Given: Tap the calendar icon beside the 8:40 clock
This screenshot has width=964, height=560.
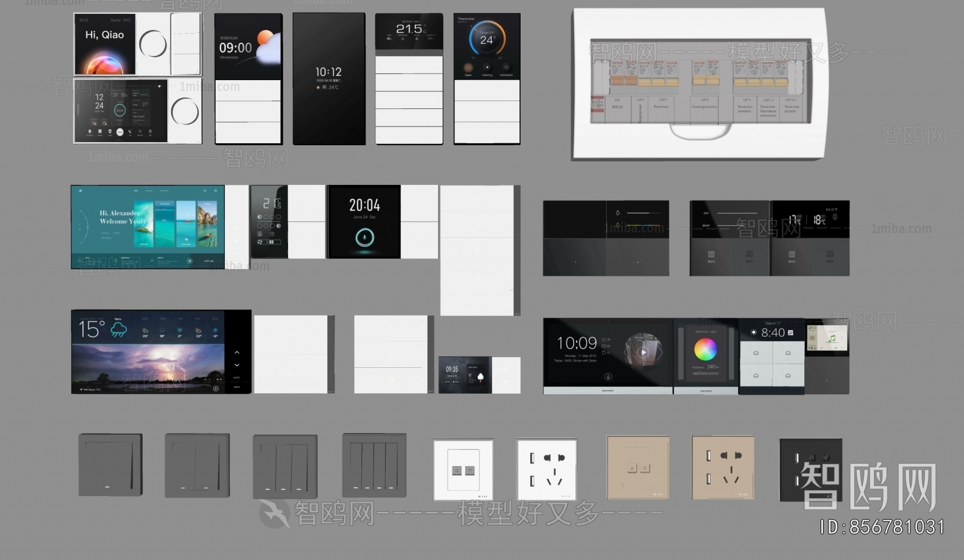Looking at the screenshot, I should (x=790, y=332).
